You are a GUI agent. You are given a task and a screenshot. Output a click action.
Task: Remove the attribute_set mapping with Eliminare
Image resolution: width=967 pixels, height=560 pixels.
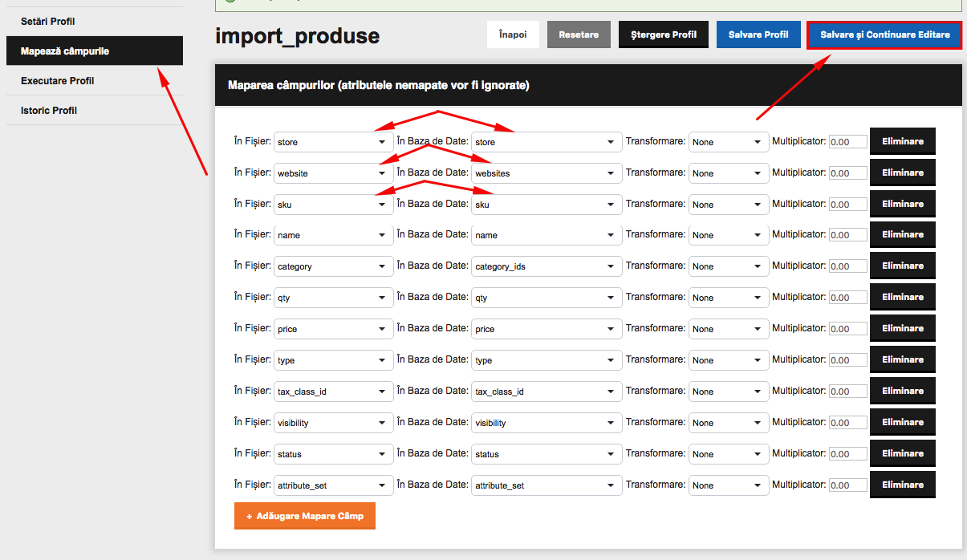(x=903, y=485)
